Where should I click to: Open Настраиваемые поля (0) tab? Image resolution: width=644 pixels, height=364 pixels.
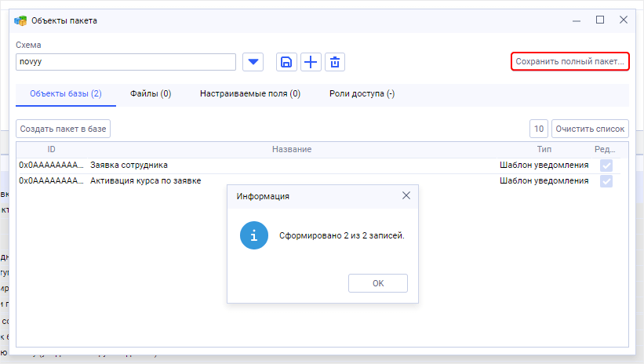(250, 93)
